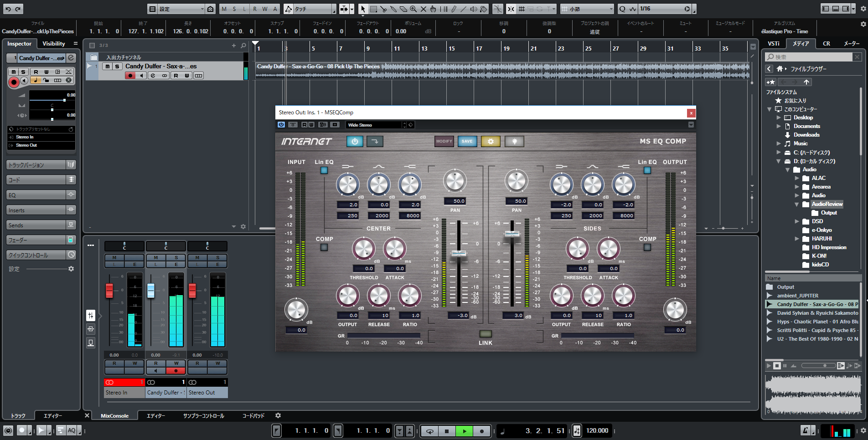Expand the Inserts inspector section
The image size is (868, 440).
(x=41, y=210)
